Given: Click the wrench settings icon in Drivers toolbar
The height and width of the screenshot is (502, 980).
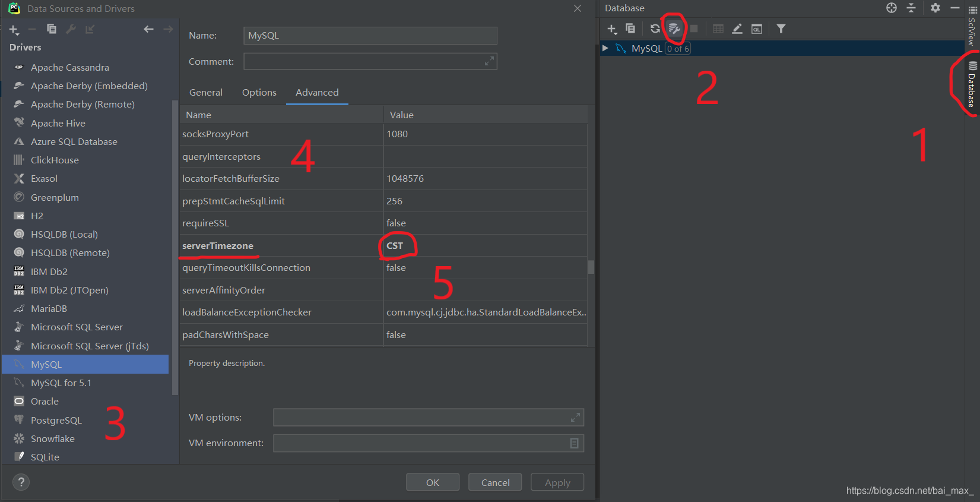Looking at the screenshot, I should [x=71, y=29].
